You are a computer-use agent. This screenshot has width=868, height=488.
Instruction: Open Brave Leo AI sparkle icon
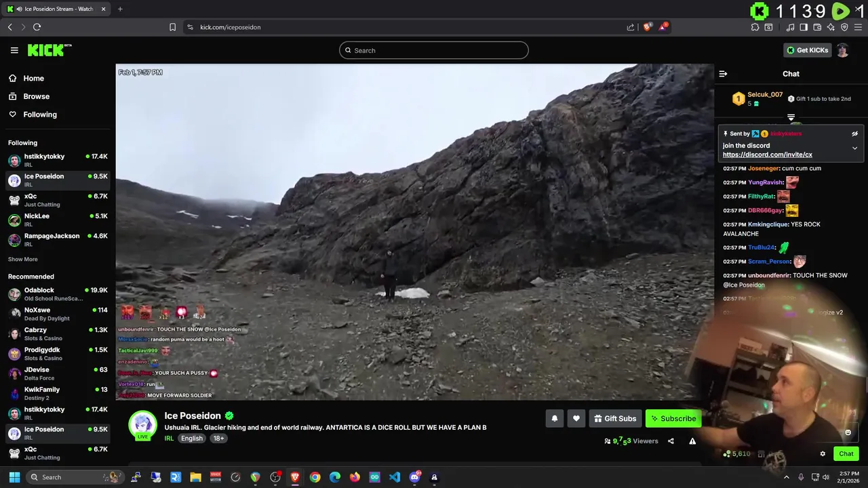point(831,27)
